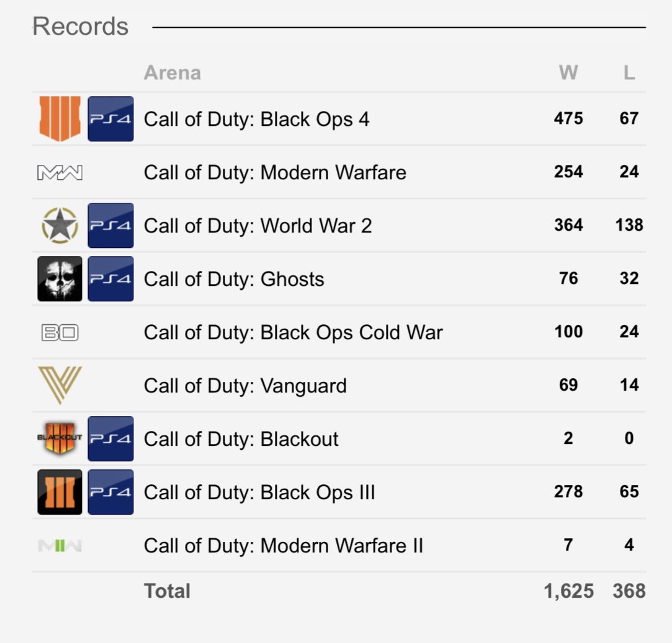Click the 69 wins value for Vanguard
The width and height of the screenshot is (672, 643).
(568, 384)
